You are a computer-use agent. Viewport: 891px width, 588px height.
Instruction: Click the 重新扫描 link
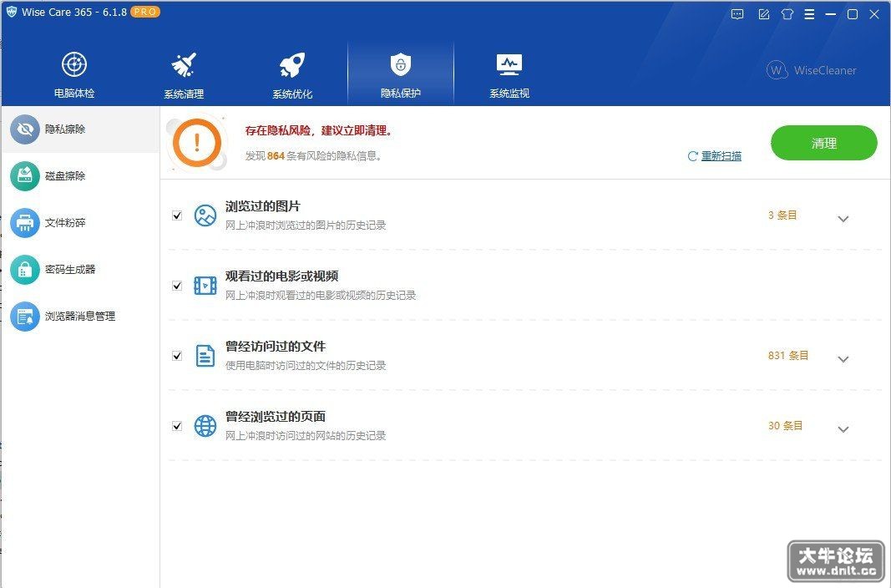(x=721, y=155)
